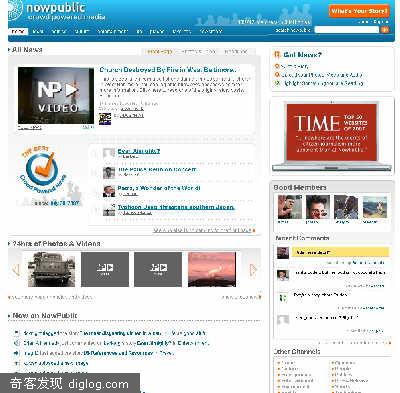Click the thumbnail beside the Paris story
The width and height of the screenshot is (400, 393).
pyautogui.click(x=109, y=191)
